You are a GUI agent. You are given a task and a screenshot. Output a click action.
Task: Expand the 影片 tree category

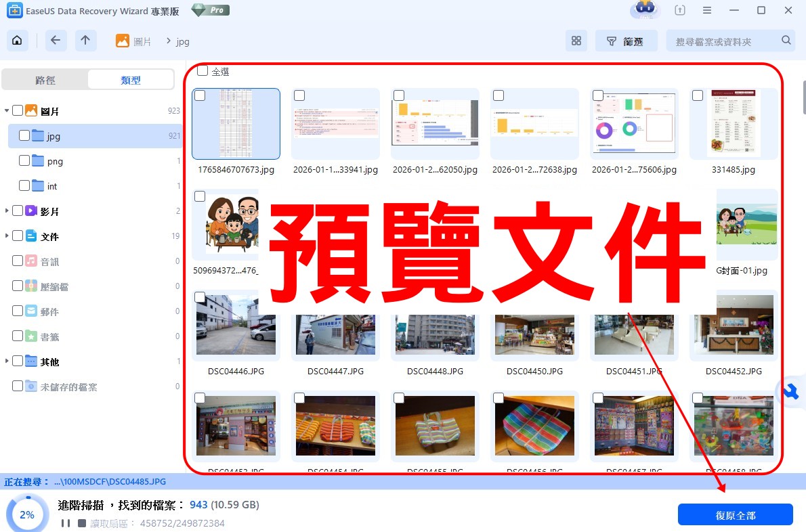coord(6,210)
